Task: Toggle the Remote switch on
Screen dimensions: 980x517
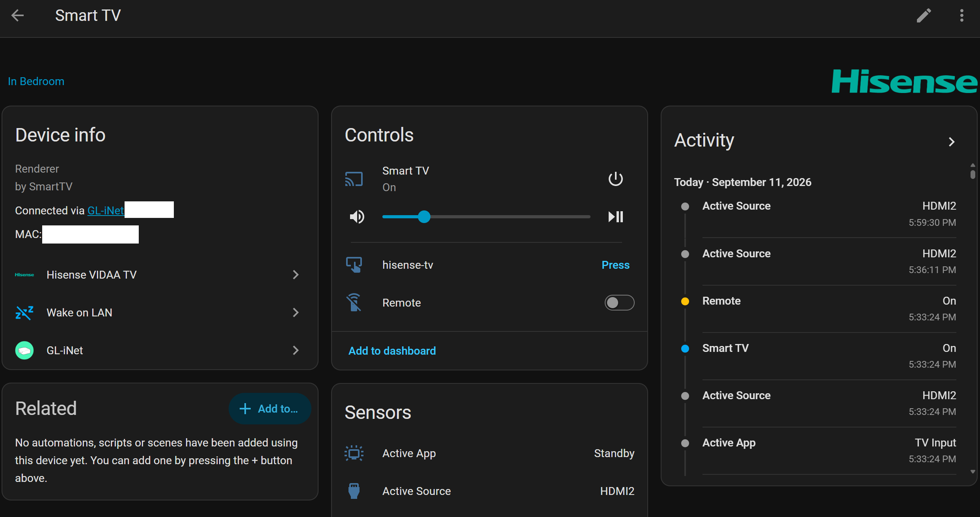Action: tap(619, 303)
